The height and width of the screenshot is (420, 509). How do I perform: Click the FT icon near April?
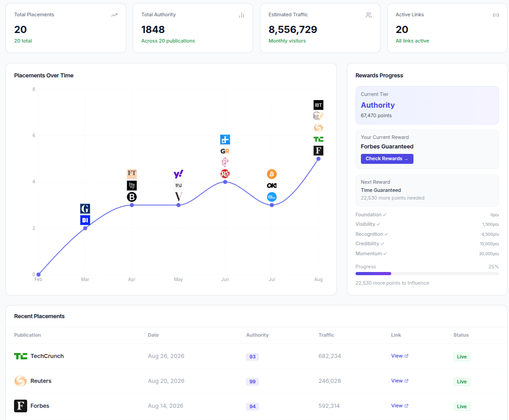[132, 173]
